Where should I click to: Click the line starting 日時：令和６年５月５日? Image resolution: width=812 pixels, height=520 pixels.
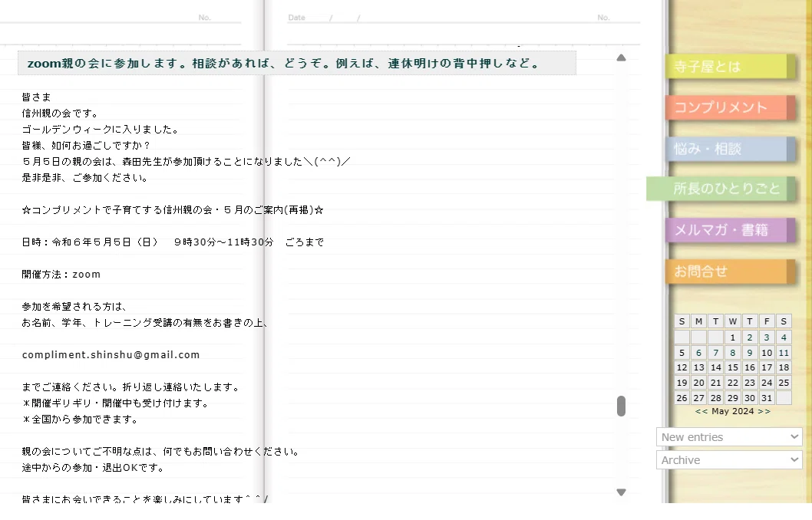tap(173, 242)
